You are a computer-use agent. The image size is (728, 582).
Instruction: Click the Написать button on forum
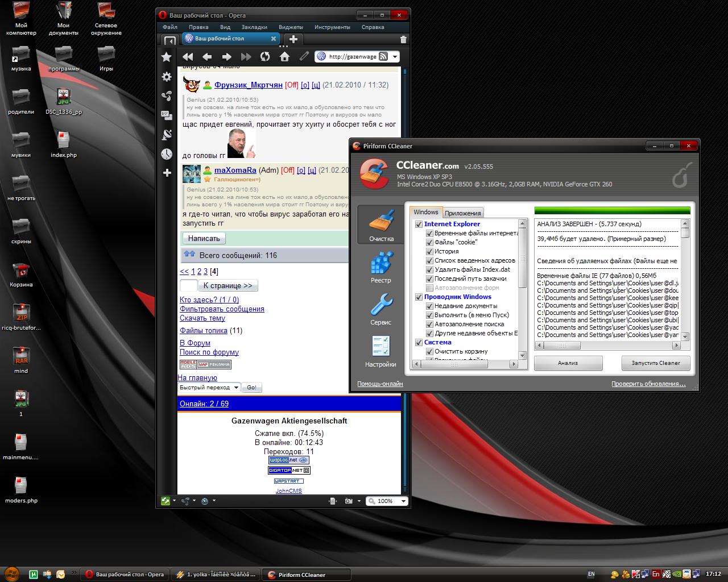(204, 238)
